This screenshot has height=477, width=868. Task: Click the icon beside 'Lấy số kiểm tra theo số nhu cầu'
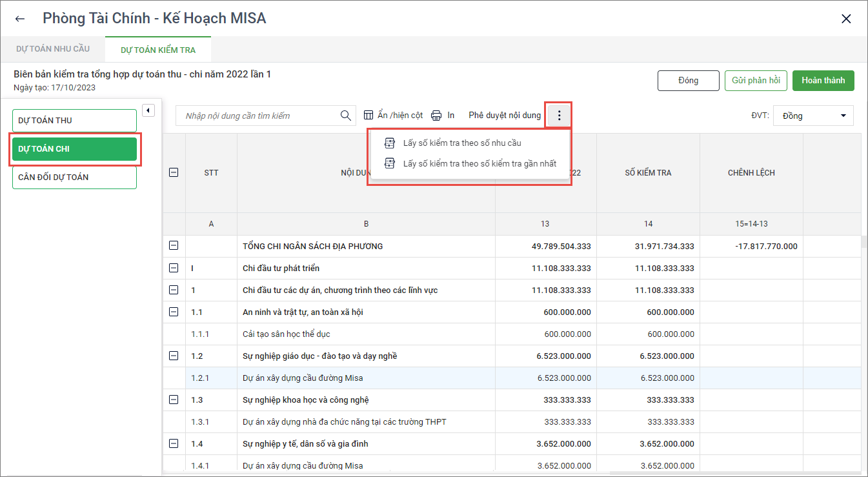[389, 143]
